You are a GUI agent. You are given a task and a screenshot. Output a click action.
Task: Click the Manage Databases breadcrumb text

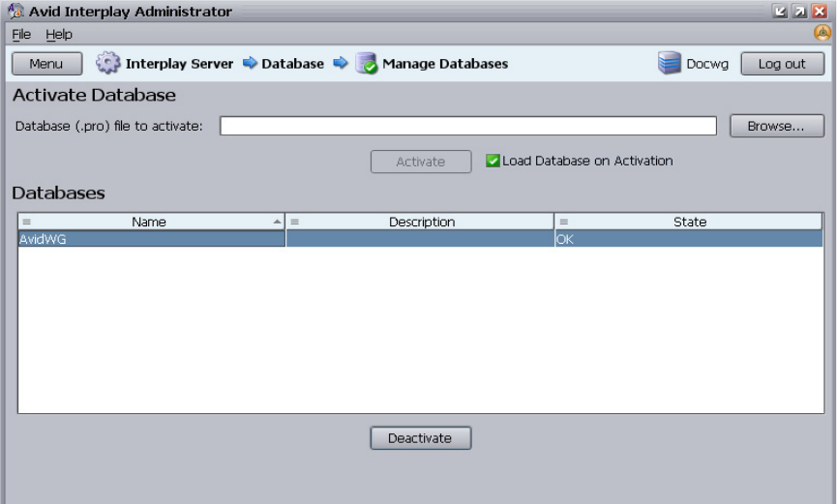(x=445, y=64)
